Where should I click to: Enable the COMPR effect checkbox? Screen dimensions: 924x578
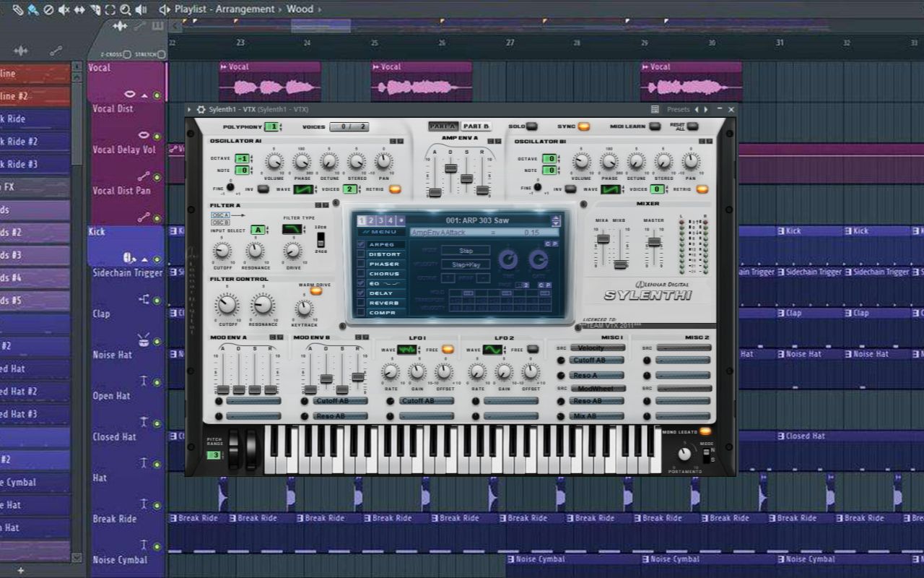pyautogui.click(x=361, y=313)
